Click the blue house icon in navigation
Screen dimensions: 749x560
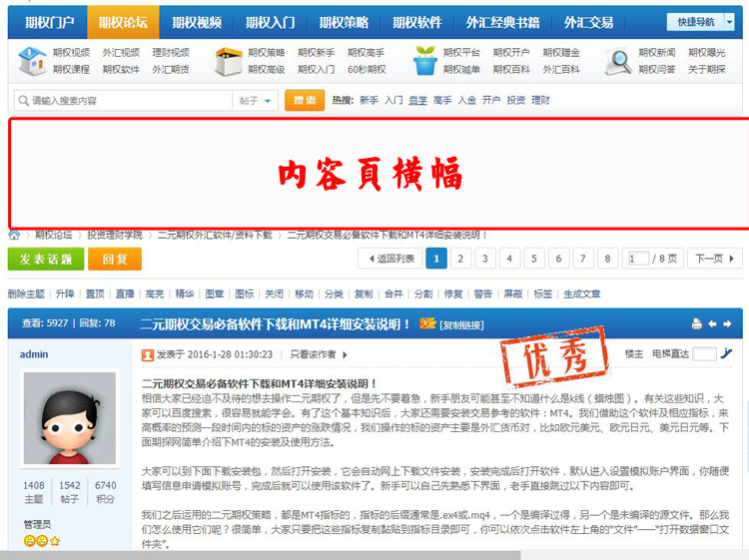coord(32,61)
